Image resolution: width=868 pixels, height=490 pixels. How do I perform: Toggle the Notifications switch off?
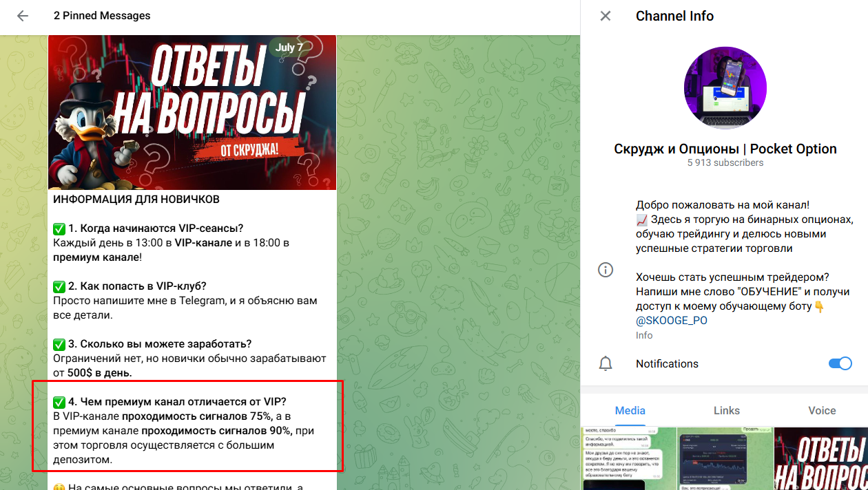click(x=840, y=363)
